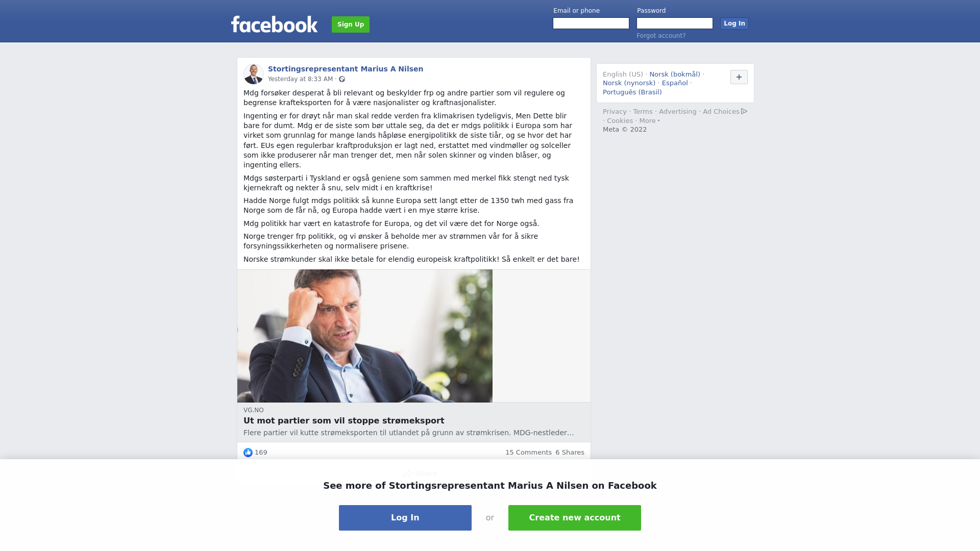Click the green Sign Up button
Screen dimensions: 980x551
[351, 24]
